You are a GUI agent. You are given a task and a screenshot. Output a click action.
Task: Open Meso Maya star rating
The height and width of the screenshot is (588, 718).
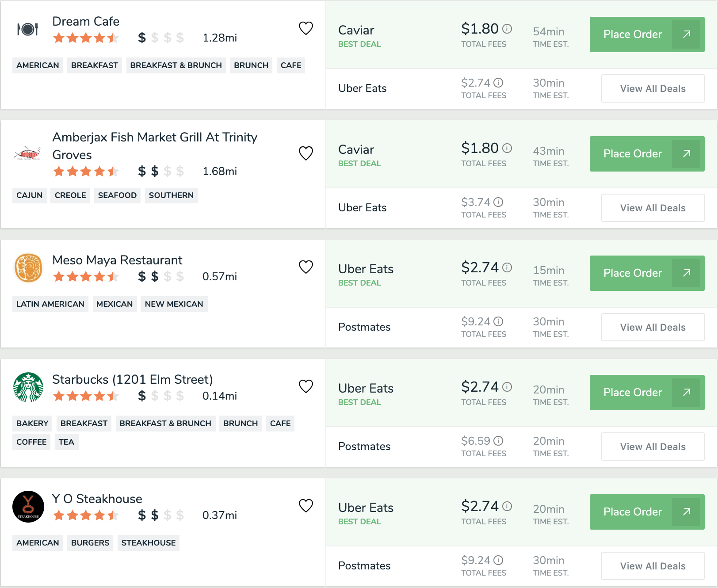(86, 277)
